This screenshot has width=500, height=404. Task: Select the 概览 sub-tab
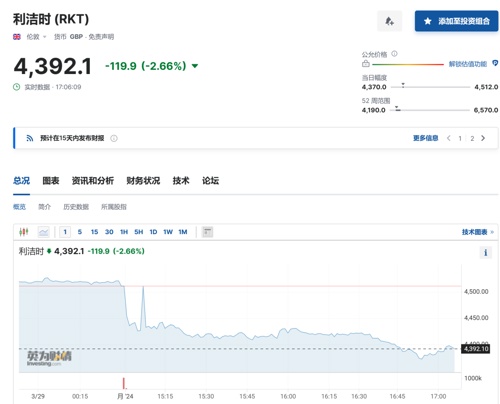click(19, 207)
